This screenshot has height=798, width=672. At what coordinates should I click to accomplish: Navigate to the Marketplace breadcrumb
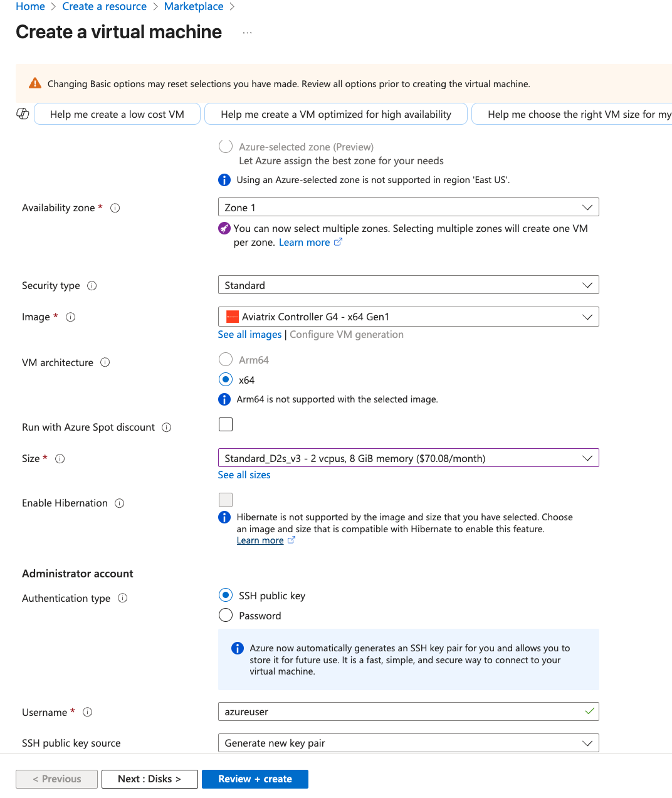coord(194,6)
